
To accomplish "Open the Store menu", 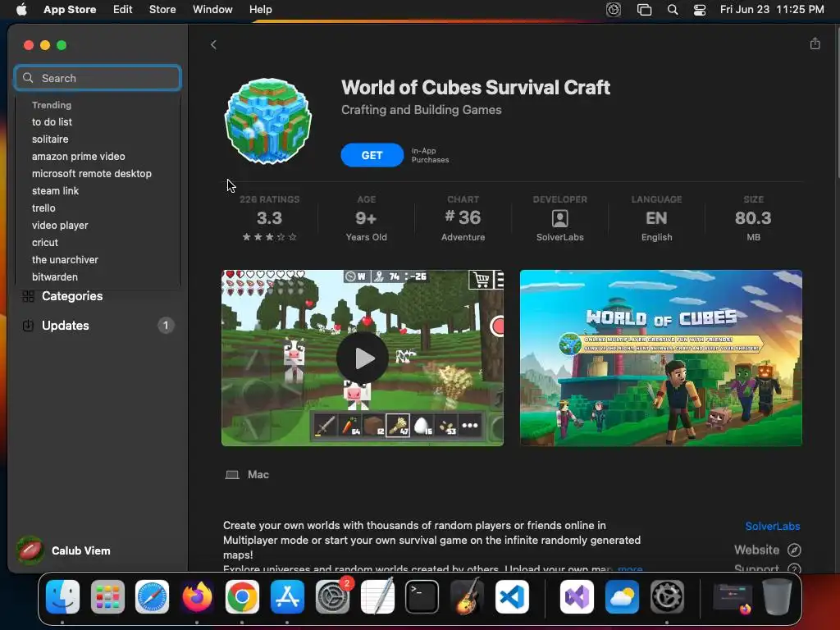I will pyautogui.click(x=162, y=10).
